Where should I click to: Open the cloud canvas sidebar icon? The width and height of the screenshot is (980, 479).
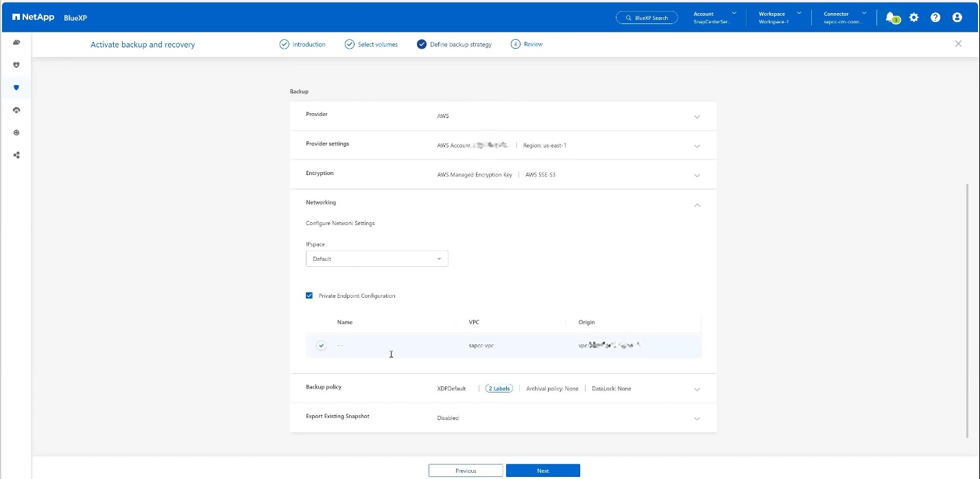pyautogui.click(x=16, y=43)
